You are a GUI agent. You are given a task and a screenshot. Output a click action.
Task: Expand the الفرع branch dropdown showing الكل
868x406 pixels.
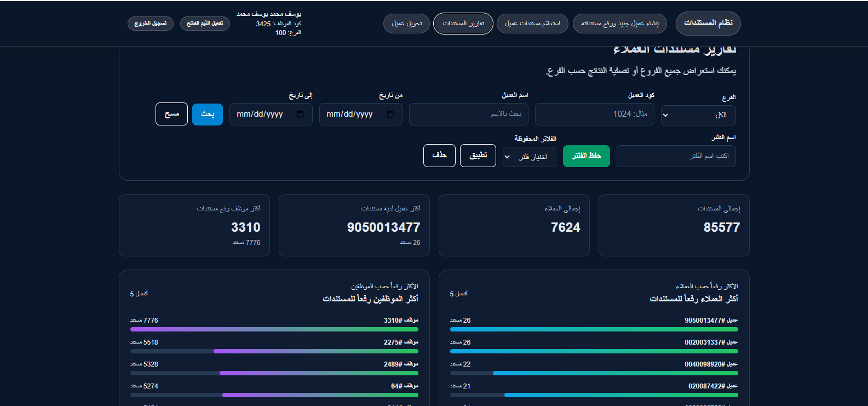click(698, 115)
